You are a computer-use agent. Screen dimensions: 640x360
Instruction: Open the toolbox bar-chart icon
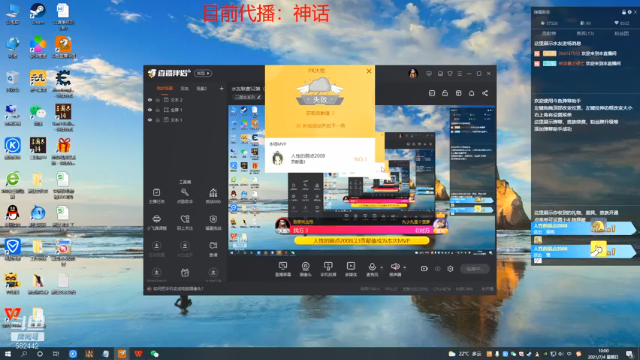coord(213,192)
